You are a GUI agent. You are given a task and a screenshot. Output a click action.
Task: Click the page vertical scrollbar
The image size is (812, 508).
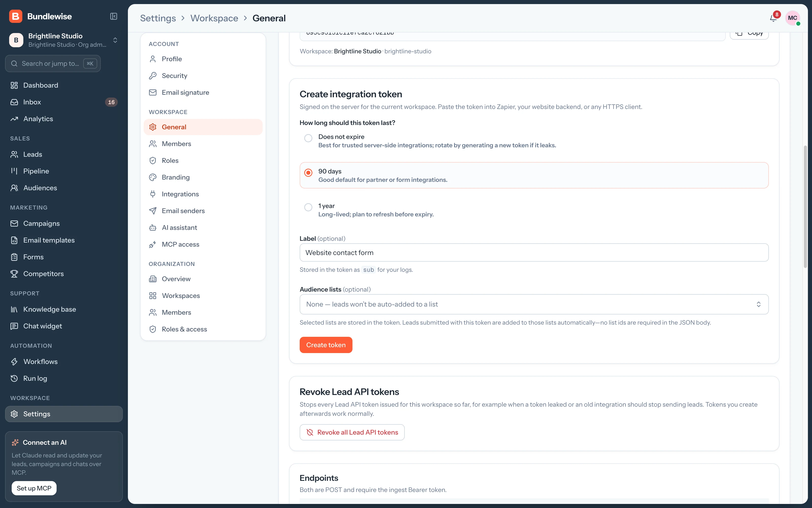pyautogui.click(x=805, y=207)
